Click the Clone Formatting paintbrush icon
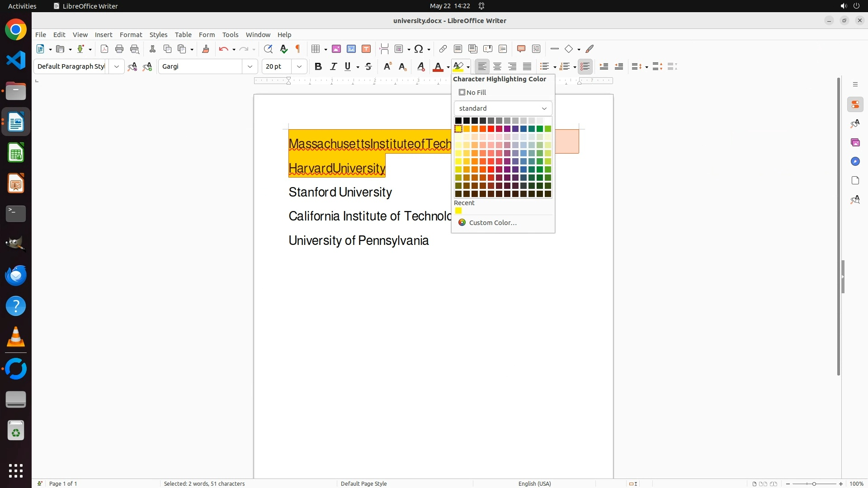Screen dimensions: 868x488 click(206, 49)
